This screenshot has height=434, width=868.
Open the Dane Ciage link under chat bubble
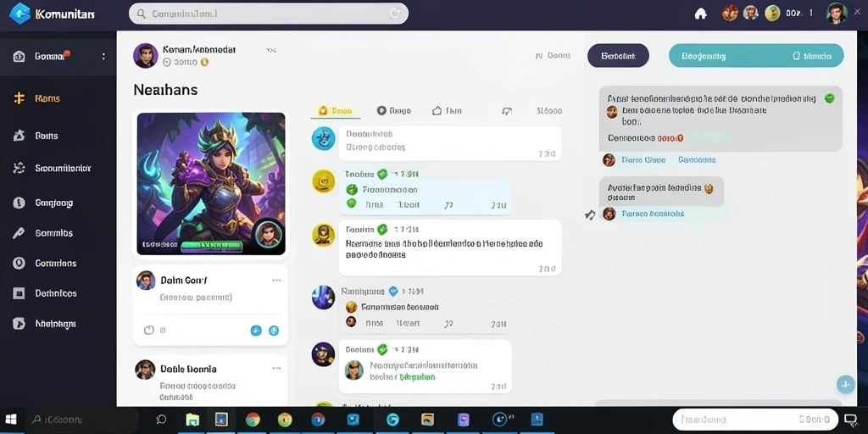tap(643, 160)
